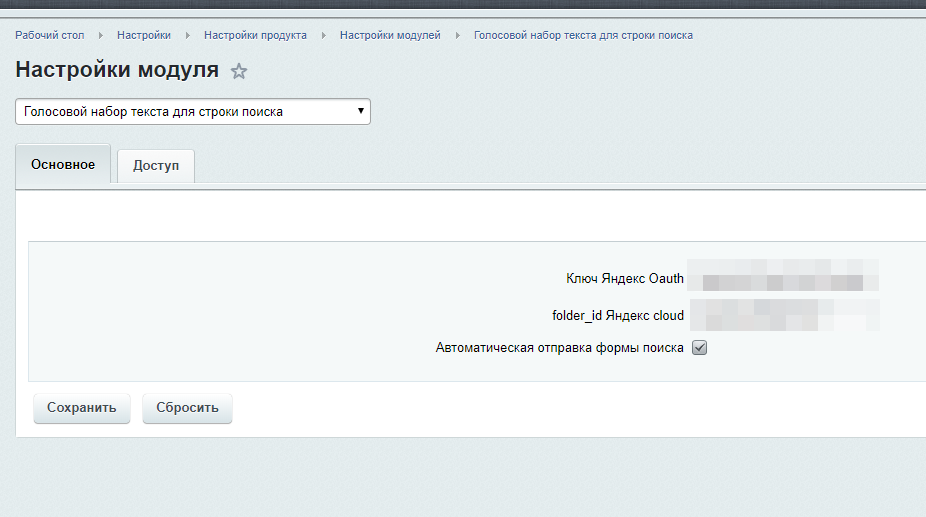Open the module selection dropdown
The height and width of the screenshot is (517, 926).
coord(193,112)
